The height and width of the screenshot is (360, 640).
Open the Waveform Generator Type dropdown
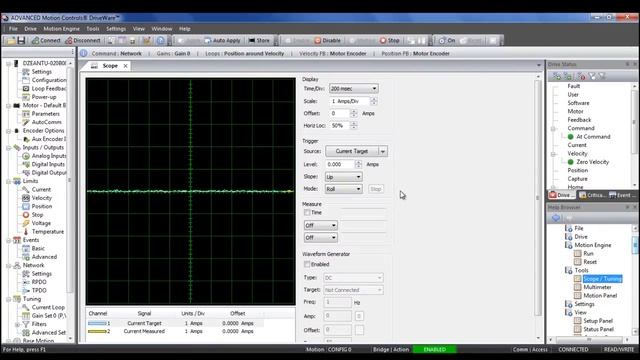click(x=353, y=278)
